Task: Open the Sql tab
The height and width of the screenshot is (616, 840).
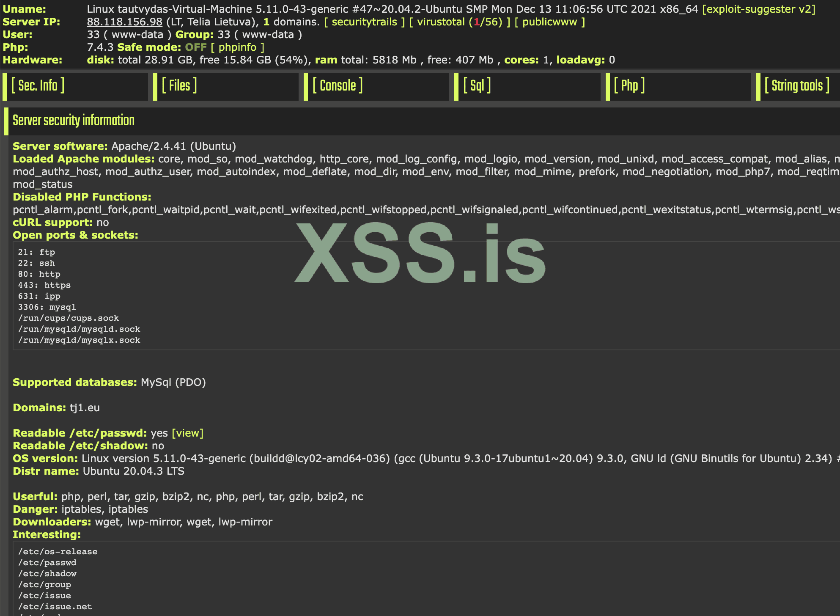Action: (x=477, y=86)
